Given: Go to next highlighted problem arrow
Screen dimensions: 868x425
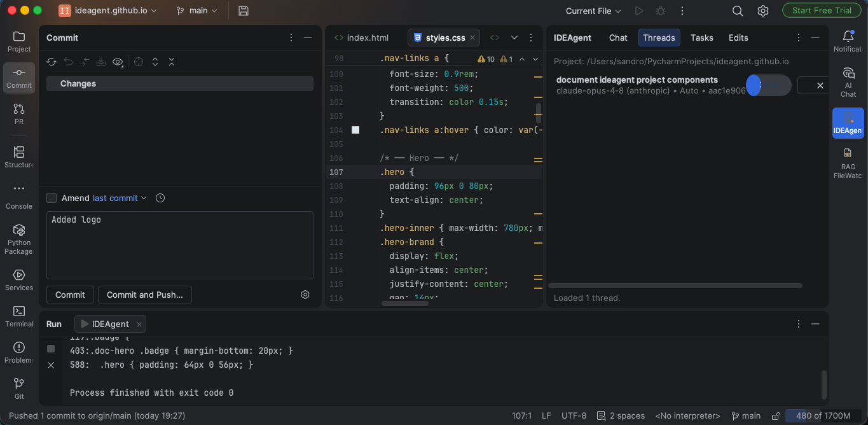Looking at the screenshot, I should click(x=535, y=59).
